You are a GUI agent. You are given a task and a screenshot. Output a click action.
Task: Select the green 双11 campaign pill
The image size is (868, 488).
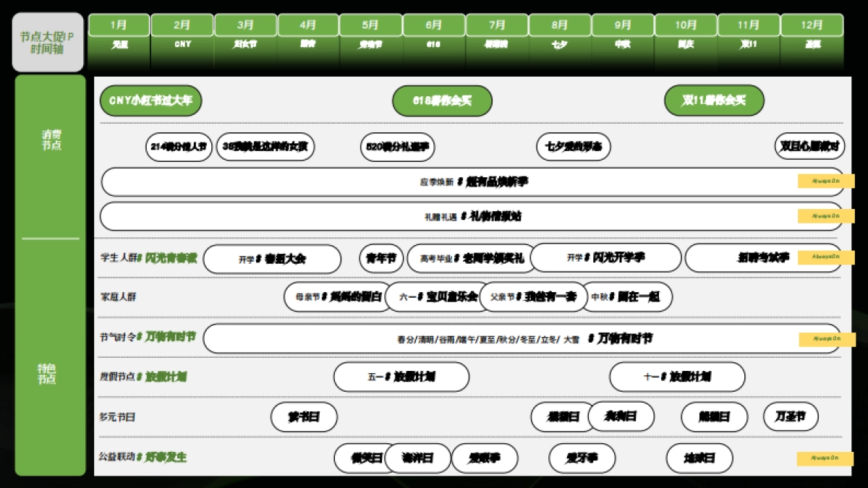714,100
